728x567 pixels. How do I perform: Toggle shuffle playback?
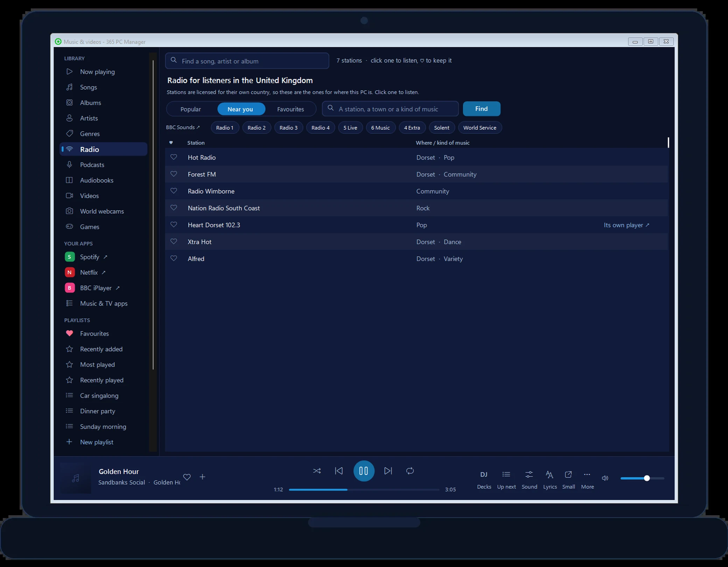tap(317, 471)
